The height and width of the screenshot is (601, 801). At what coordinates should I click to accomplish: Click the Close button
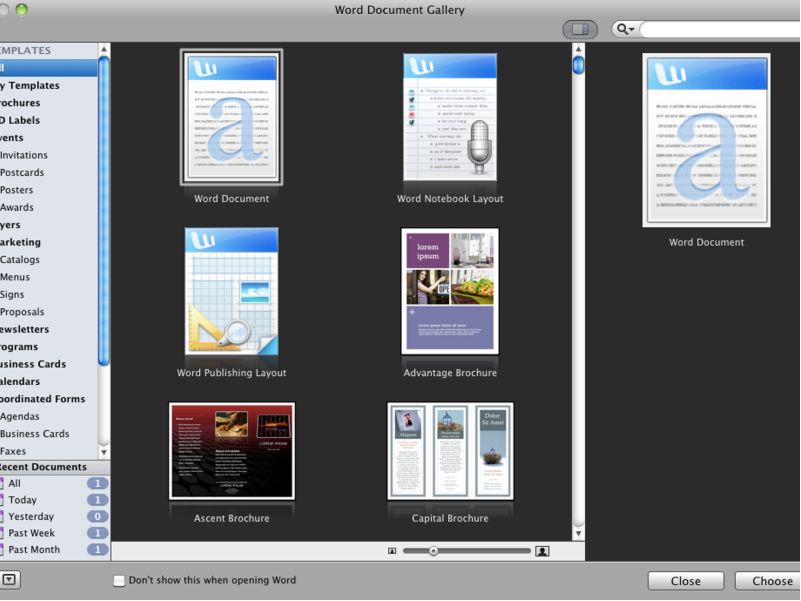coord(686,581)
